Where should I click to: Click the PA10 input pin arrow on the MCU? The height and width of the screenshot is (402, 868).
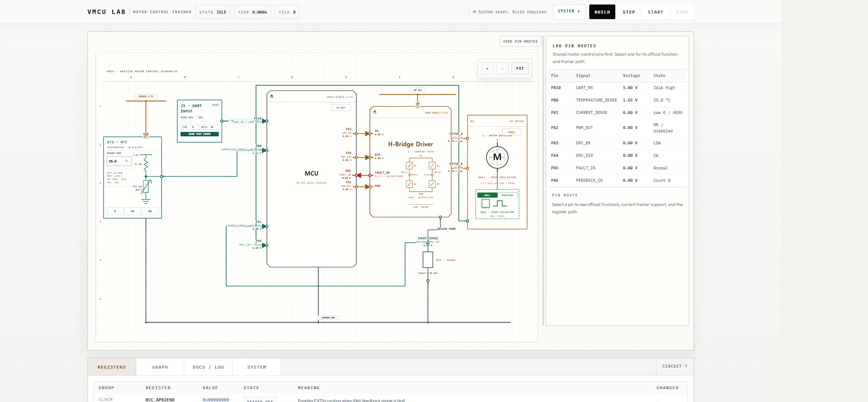point(264,121)
